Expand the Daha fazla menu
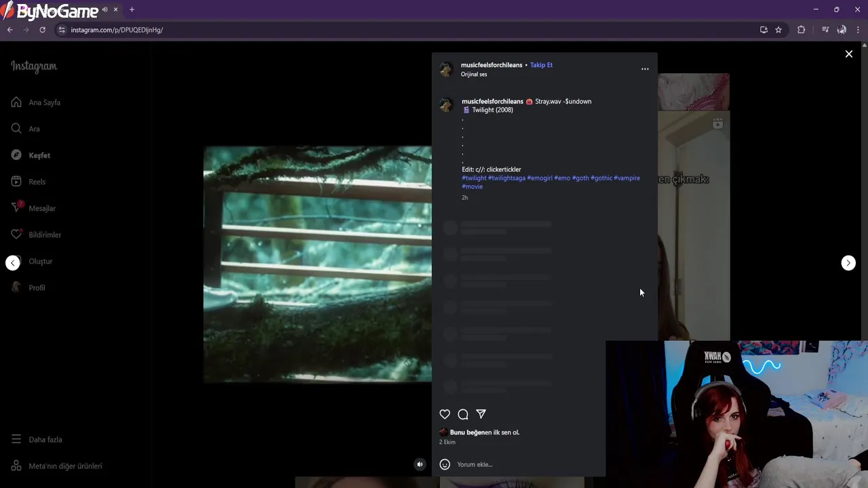The width and height of the screenshot is (868, 488). (37, 439)
